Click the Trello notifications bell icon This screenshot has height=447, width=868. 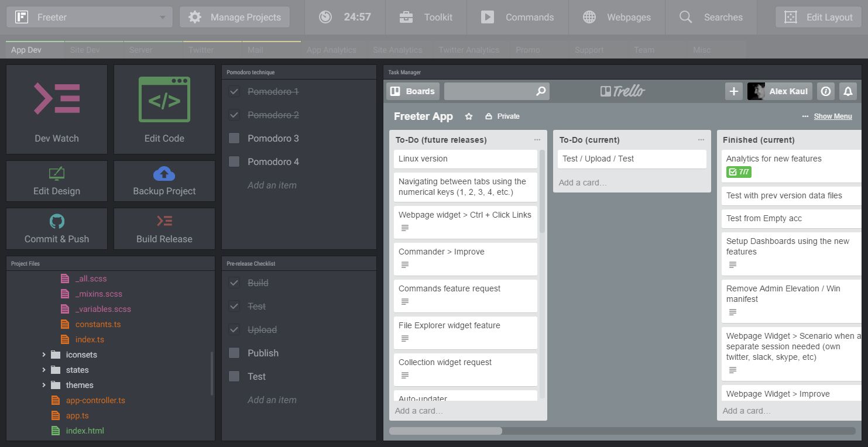pos(848,91)
